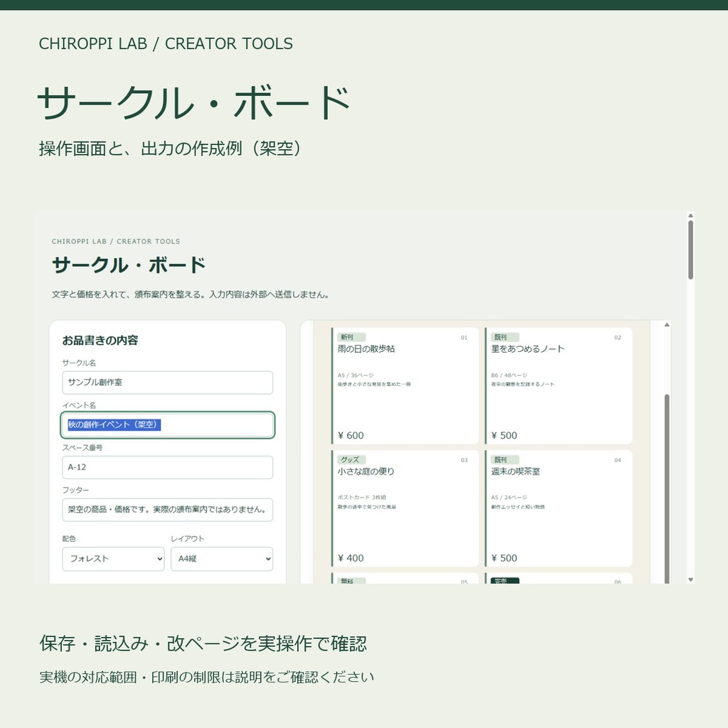Click ¥ 500 price on 週末の喫茶室 card
This screenshot has width=728, height=728.
(504, 558)
